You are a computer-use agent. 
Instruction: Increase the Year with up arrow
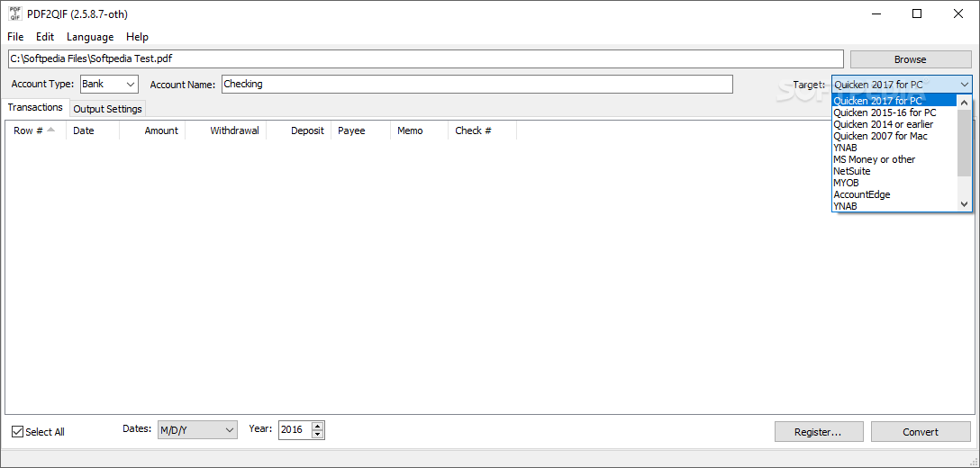click(318, 426)
